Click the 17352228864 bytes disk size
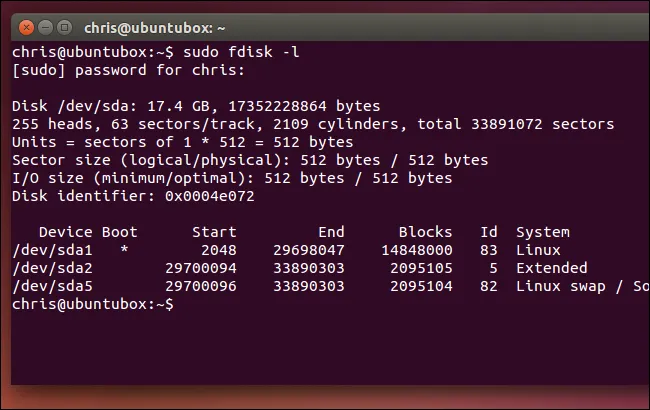 coord(304,106)
